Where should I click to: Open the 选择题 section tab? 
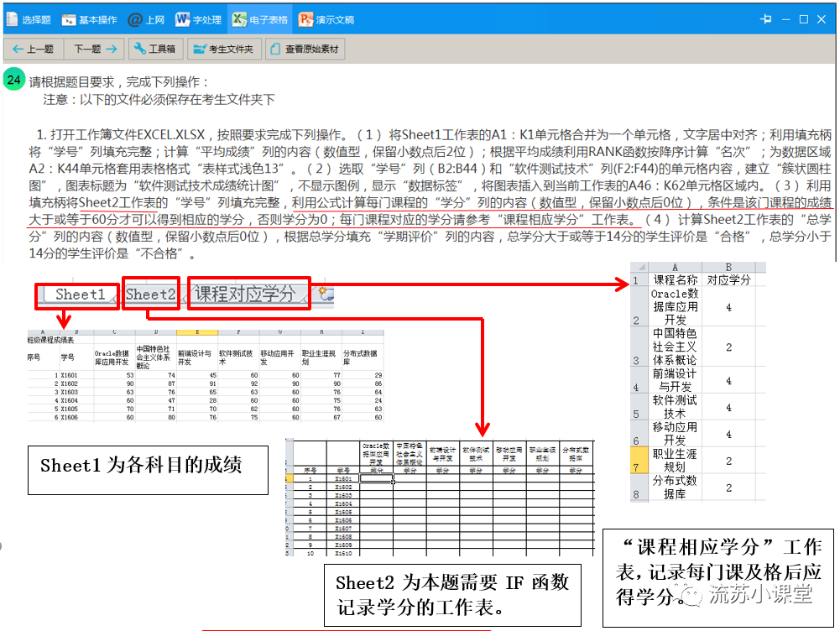(x=29, y=20)
